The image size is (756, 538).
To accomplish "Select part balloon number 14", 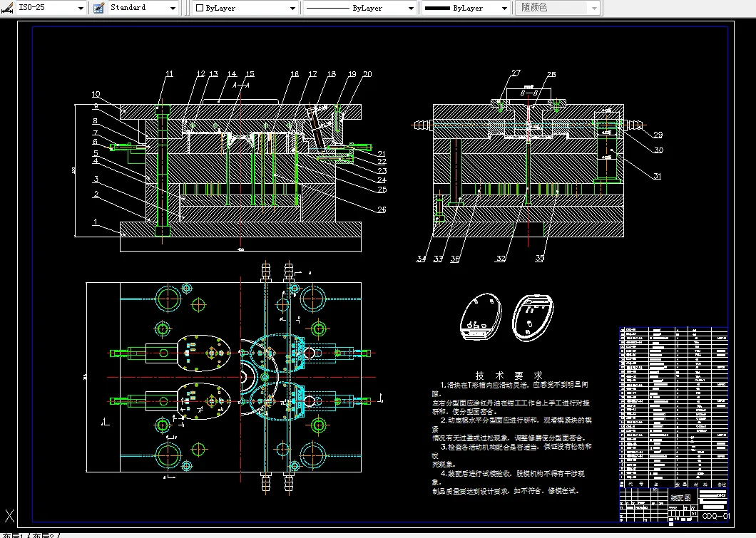I will tap(232, 73).
